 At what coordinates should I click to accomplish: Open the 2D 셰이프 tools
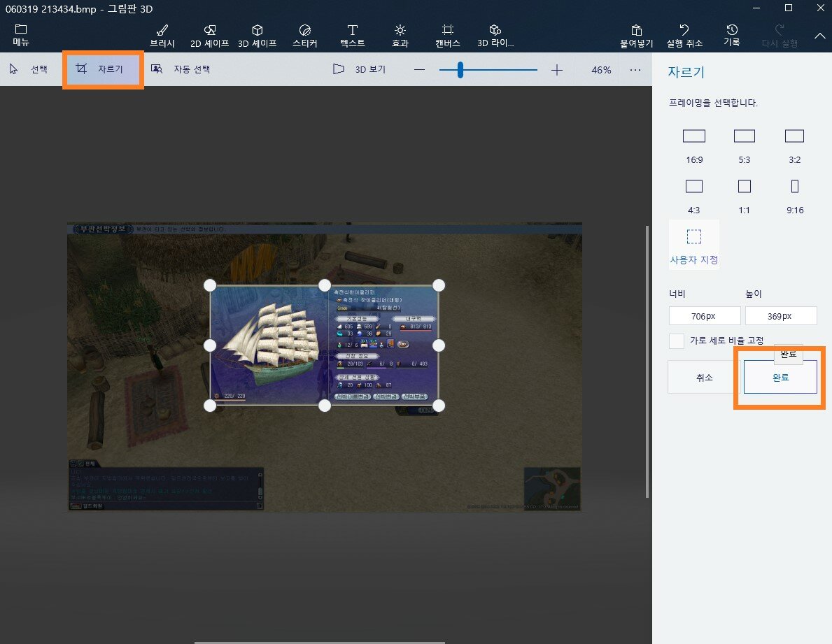210,36
